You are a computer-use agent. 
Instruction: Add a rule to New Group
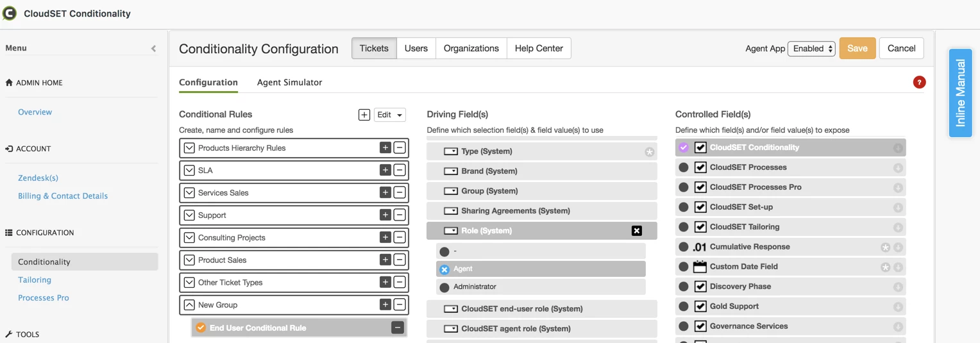385,305
